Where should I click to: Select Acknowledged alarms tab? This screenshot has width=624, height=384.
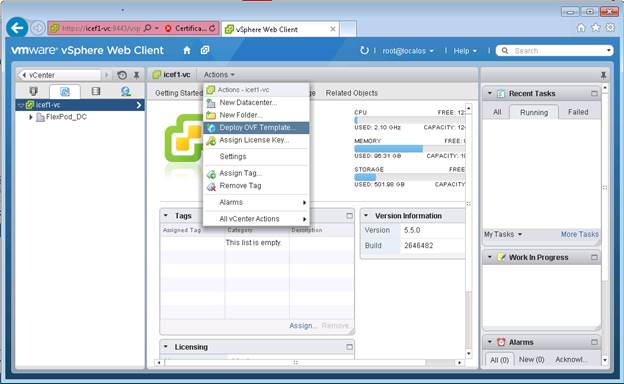(571, 360)
